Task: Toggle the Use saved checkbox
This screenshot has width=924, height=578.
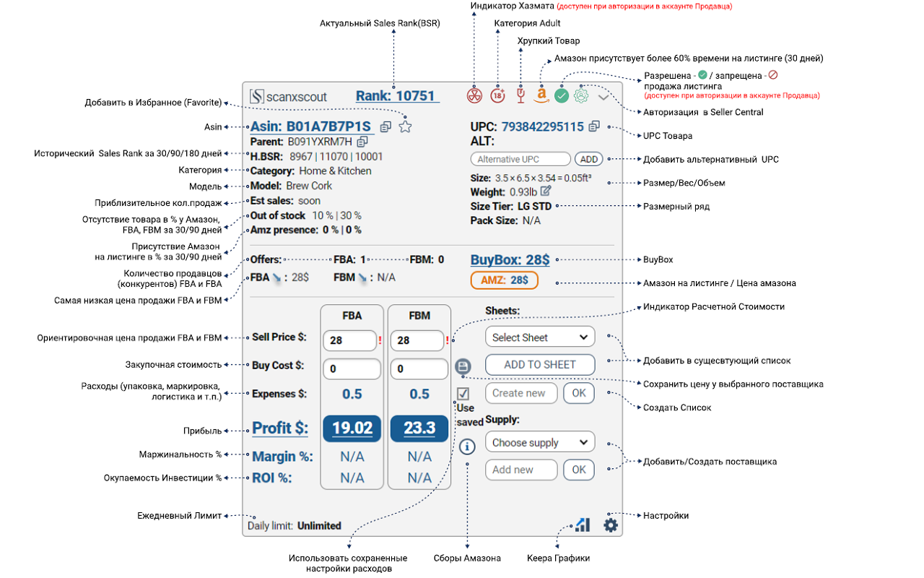Action: 463,394
